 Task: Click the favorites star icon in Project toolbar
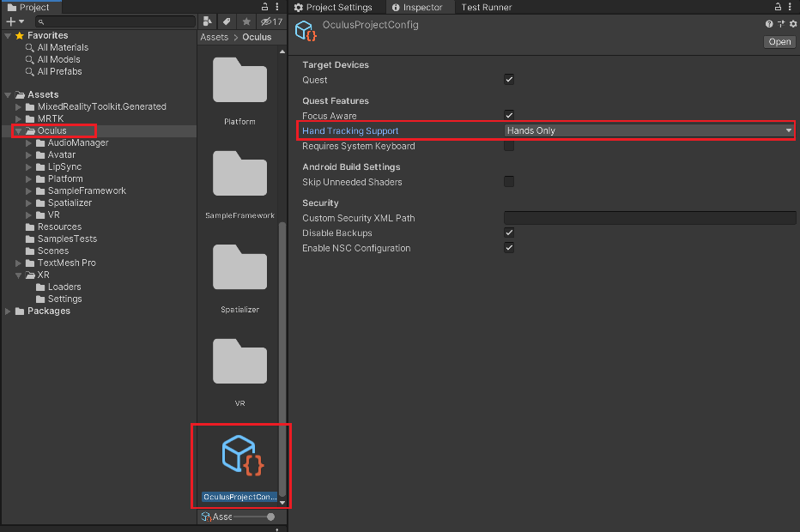246,21
